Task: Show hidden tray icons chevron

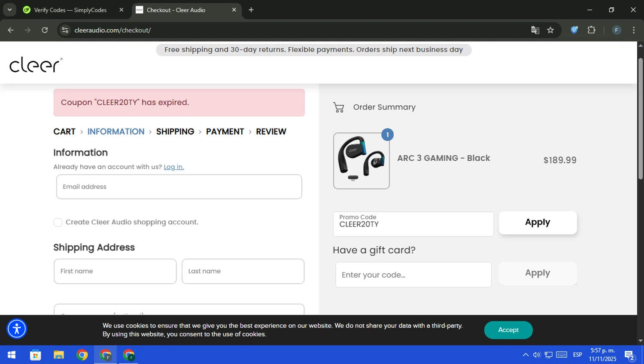Action: 526,355
